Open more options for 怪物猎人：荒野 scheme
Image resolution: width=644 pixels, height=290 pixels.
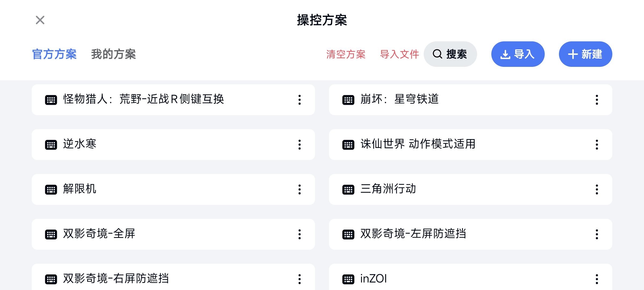(x=299, y=100)
